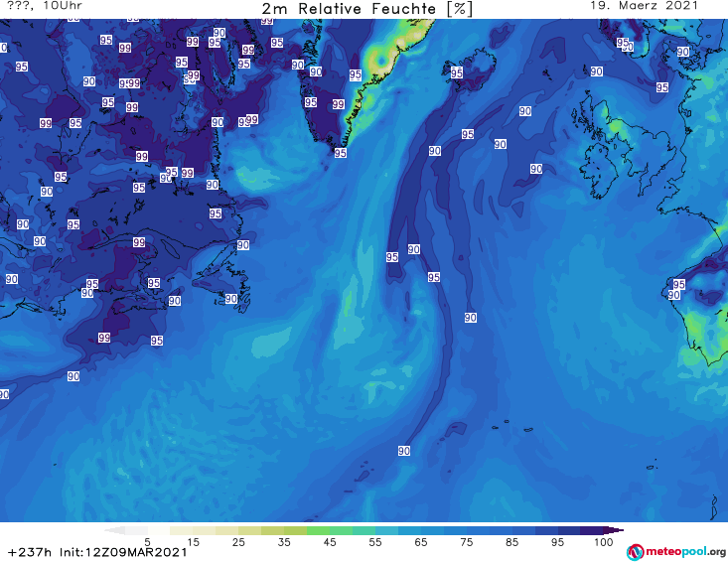Click the '+237h' forecast hour text
Viewport: 728px width, 562px height.
point(30,552)
